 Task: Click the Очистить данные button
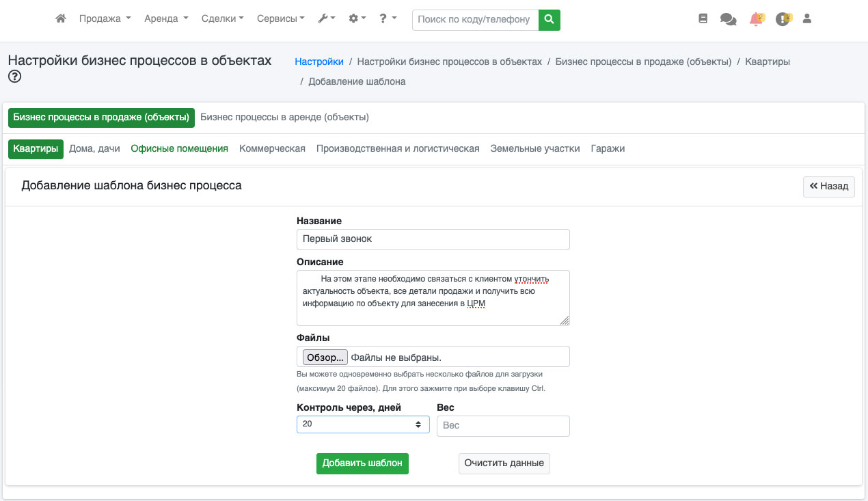[504, 463]
